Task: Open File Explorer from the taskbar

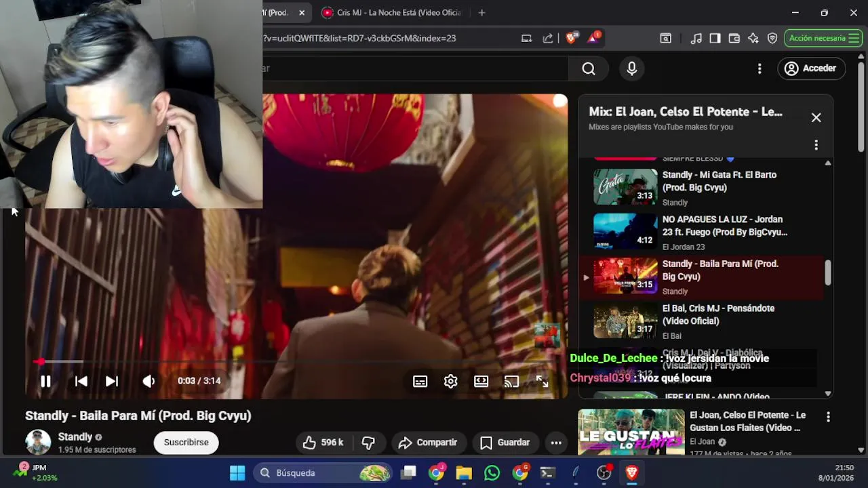Action: 464,473
